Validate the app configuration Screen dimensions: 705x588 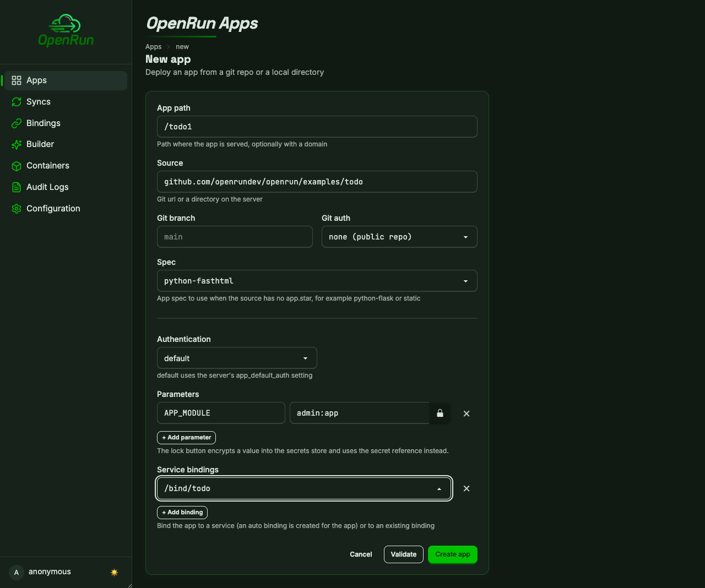[404, 554]
